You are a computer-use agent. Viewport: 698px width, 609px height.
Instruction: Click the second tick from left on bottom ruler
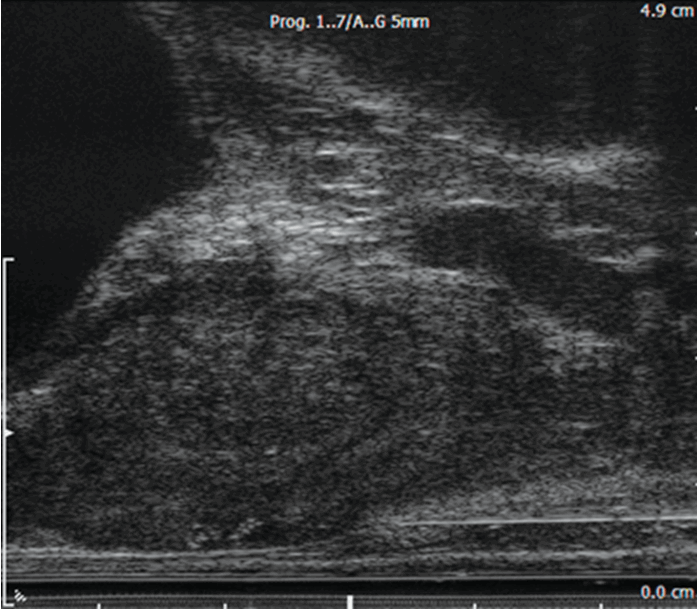click(x=224, y=605)
